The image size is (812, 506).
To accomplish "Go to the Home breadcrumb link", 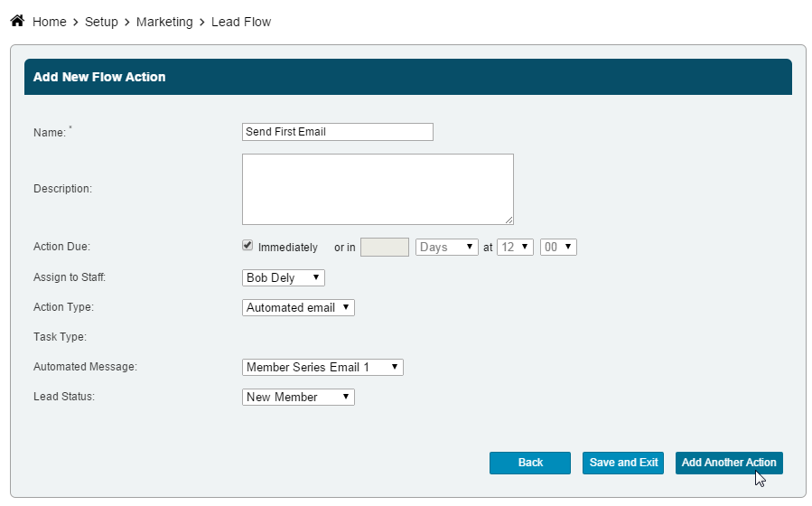I will [49, 22].
